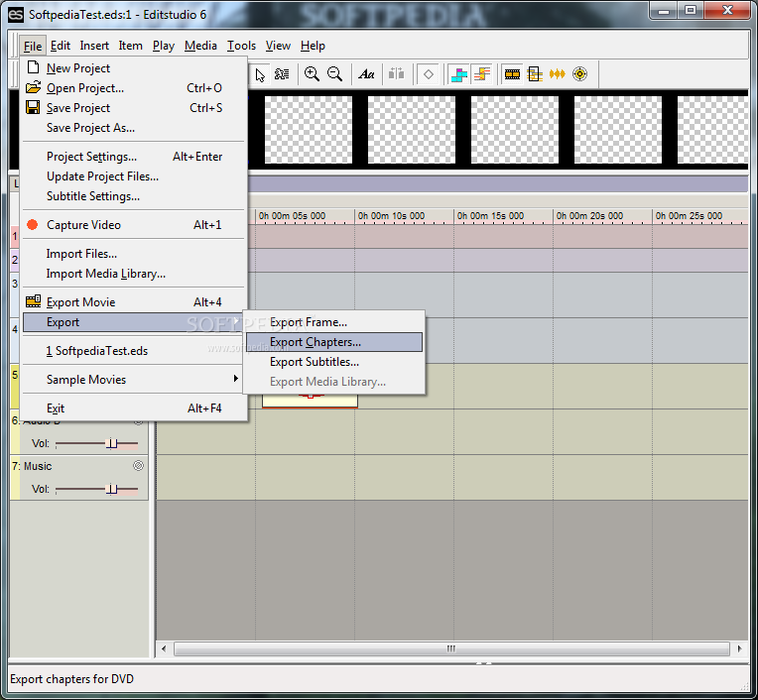This screenshot has height=700, width=758.
Task: Open Subtitle Settings... menu item
Action: point(133,196)
